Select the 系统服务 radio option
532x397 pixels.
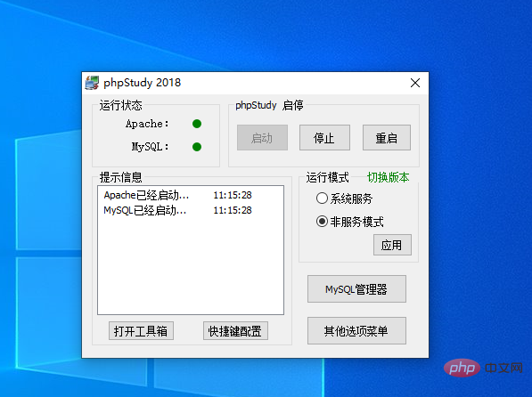pos(344,198)
